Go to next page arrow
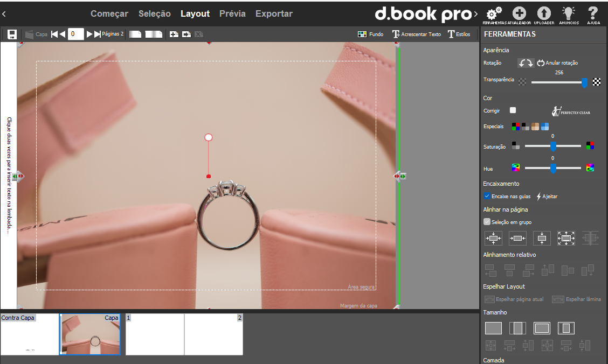Image resolution: width=608 pixels, height=364 pixels. [x=89, y=34]
